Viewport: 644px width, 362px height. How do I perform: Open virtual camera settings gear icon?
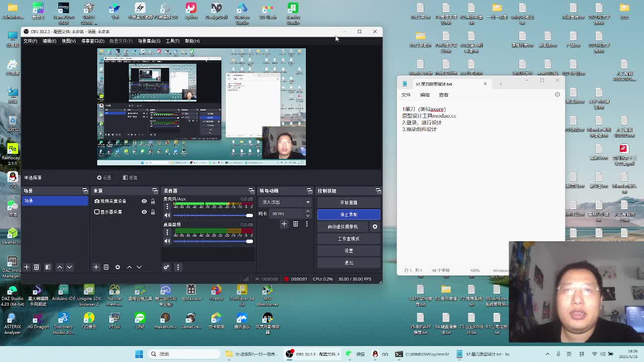pos(375,227)
